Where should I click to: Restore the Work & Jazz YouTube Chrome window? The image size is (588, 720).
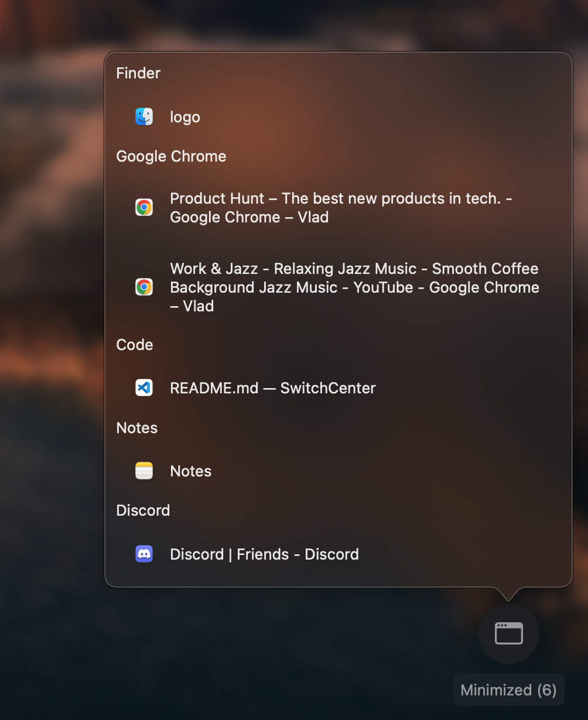pyautogui.click(x=354, y=287)
